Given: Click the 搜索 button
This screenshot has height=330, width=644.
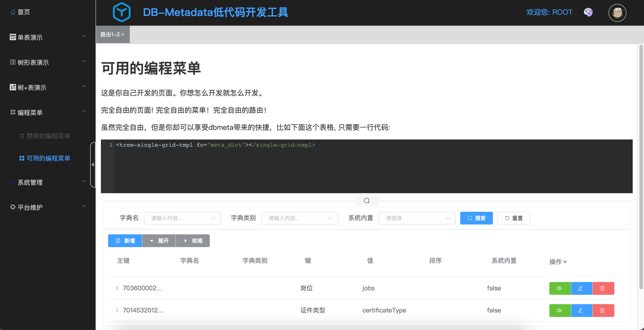Looking at the screenshot, I should [476, 218].
